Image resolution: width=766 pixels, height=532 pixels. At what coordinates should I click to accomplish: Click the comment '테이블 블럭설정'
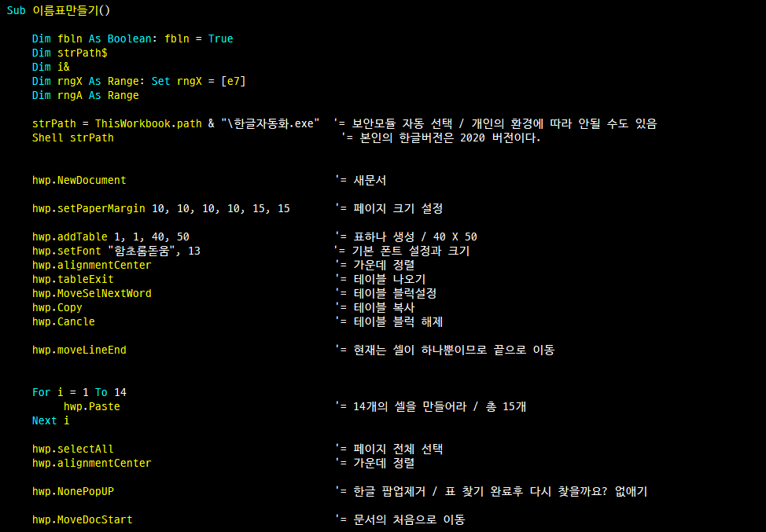395,293
